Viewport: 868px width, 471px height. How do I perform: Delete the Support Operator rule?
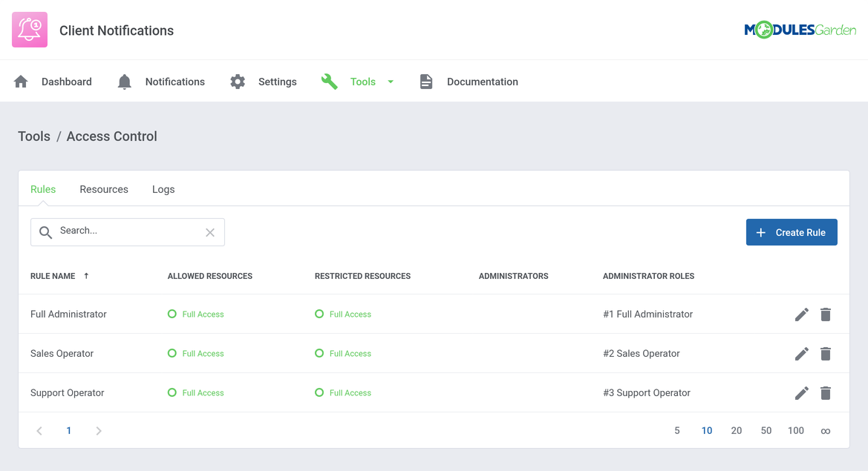[826, 393]
